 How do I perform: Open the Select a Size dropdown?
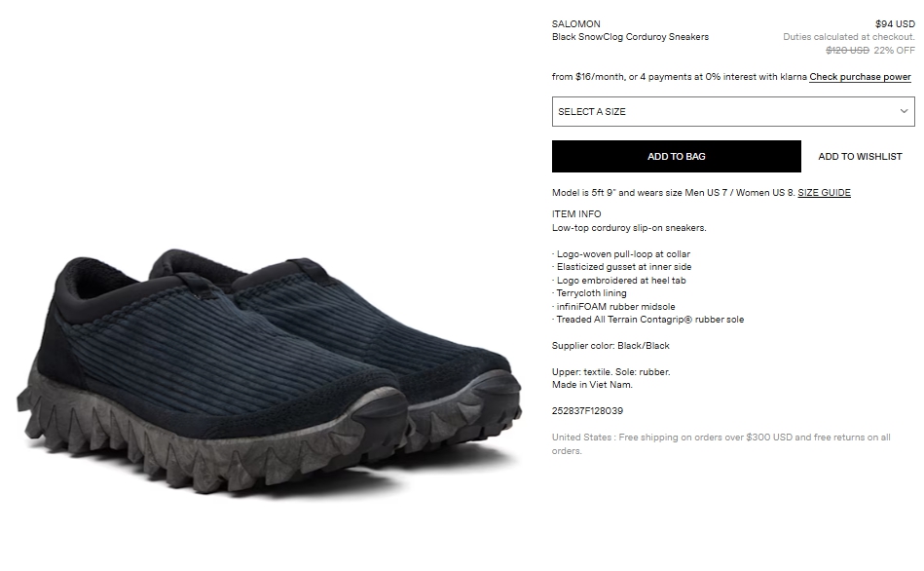pos(733,111)
